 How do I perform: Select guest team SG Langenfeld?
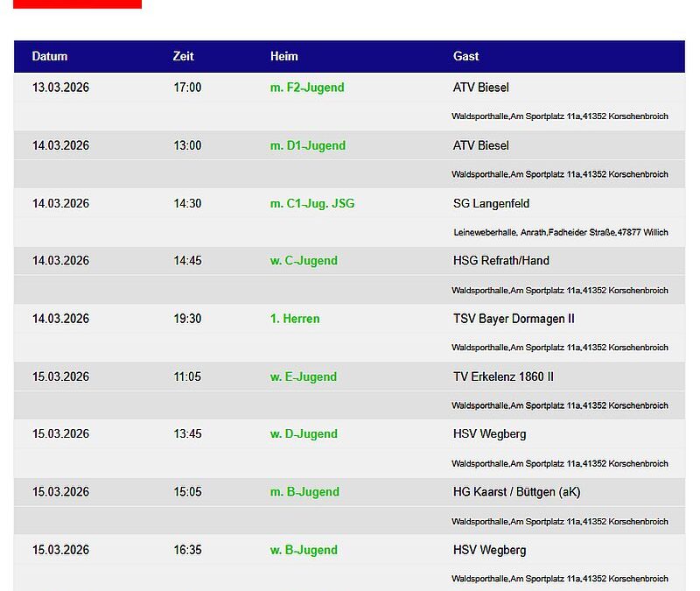click(491, 203)
